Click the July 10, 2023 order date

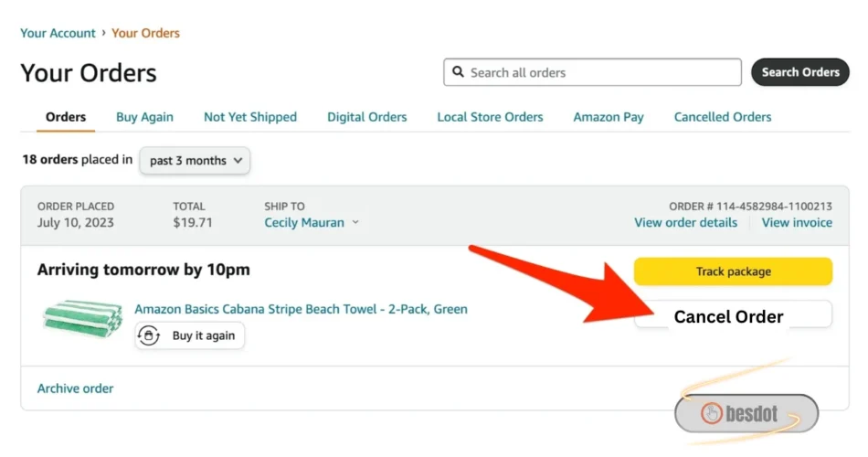coord(75,223)
